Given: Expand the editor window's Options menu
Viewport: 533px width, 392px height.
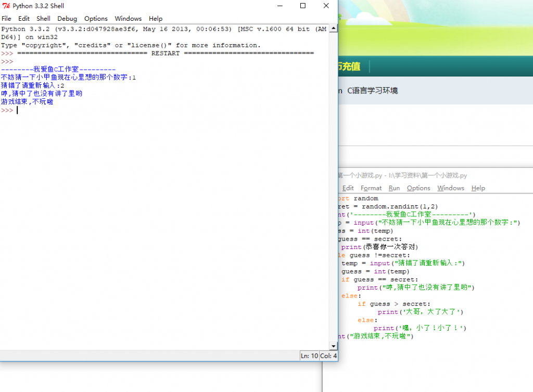Looking at the screenshot, I should [x=418, y=188].
